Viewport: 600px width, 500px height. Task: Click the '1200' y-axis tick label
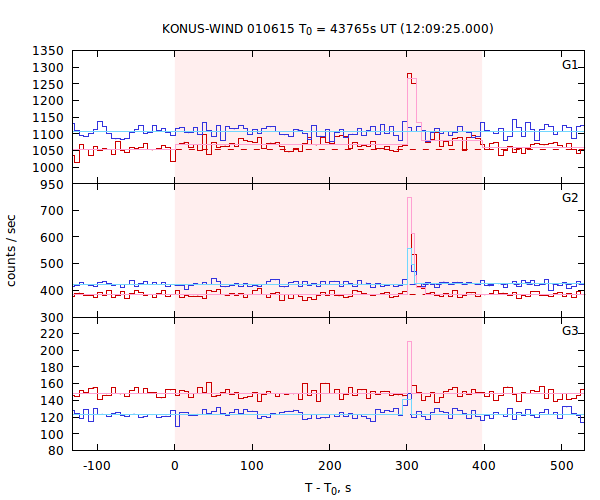point(48,101)
